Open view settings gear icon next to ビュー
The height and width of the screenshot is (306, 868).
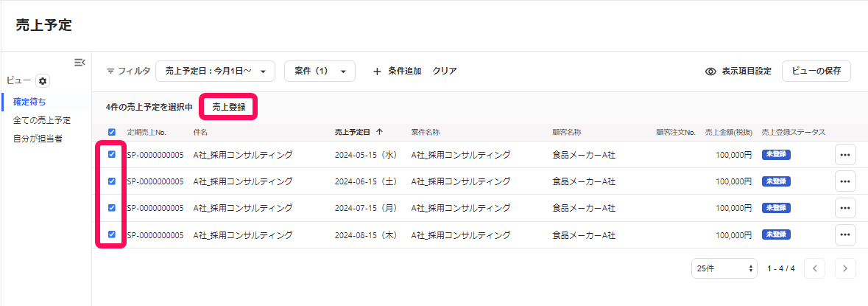(x=43, y=81)
